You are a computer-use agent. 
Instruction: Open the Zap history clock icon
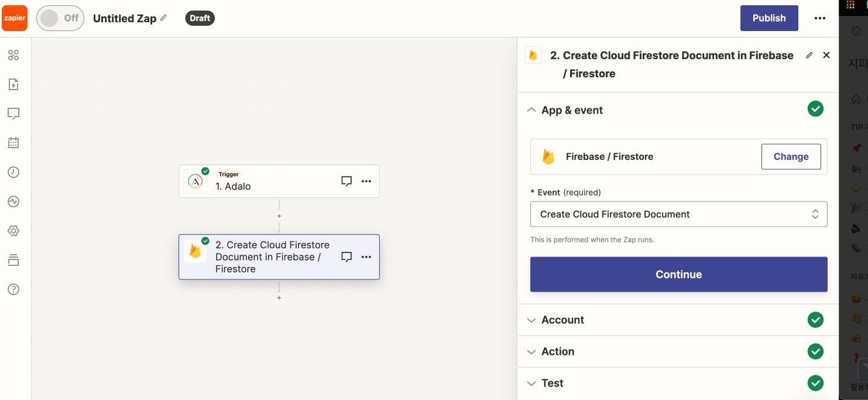(x=13, y=172)
